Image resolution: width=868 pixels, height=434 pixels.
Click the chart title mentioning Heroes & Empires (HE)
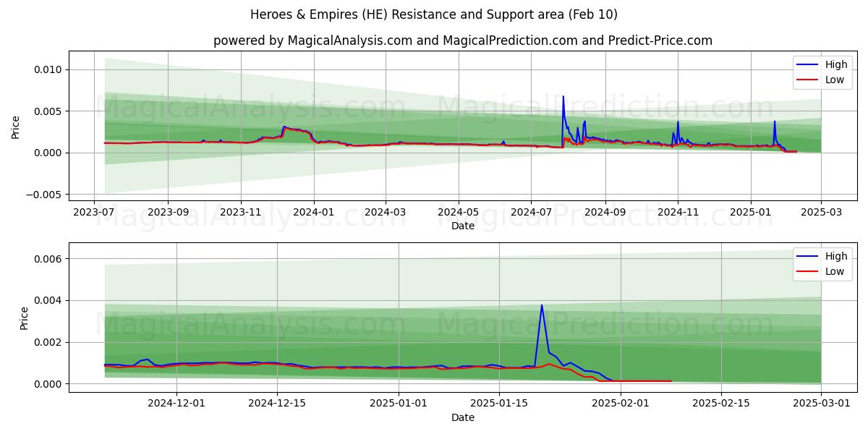tap(434, 14)
